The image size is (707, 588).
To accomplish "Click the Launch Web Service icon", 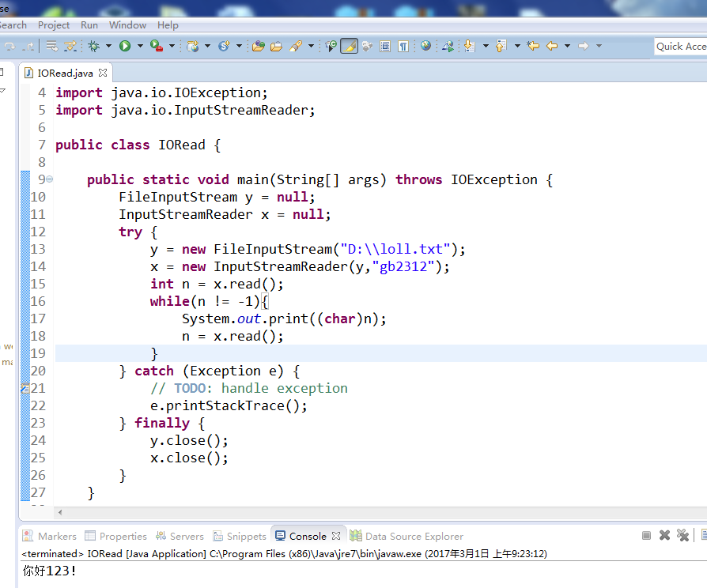I will click(448, 46).
